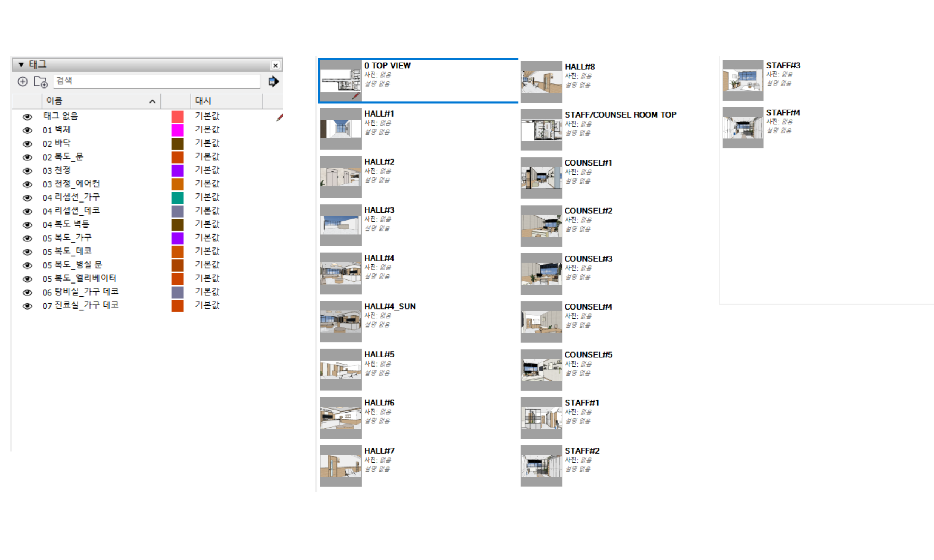Image resolution: width=934 pixels, height=560 pixels.
Task: Toggle visibility of 05 복도_병실 문
Action: pyautogui.click(x=27, y=265)
